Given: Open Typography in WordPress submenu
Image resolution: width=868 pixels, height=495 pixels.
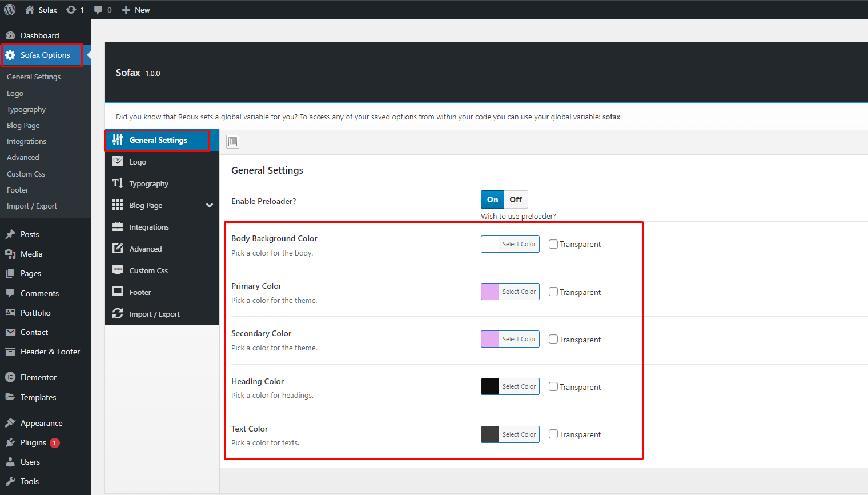Looking at the screenshot, I should tap(26, 110).
